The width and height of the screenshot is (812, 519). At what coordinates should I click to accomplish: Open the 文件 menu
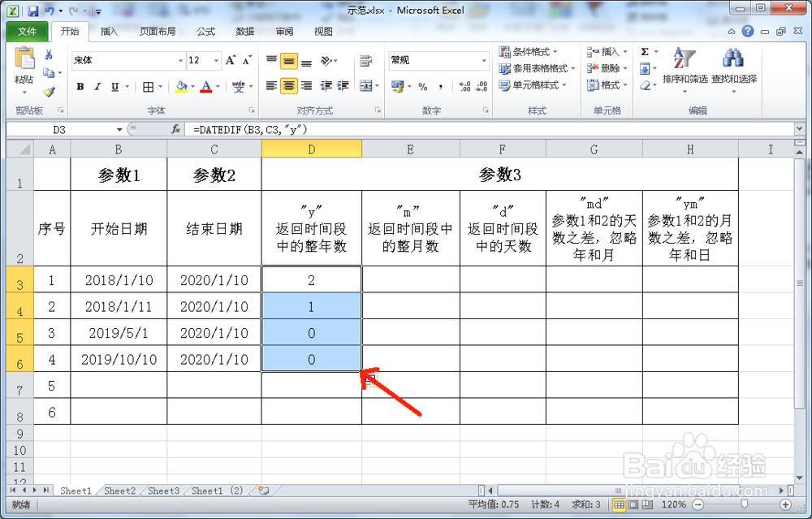[x=27, y=31]
